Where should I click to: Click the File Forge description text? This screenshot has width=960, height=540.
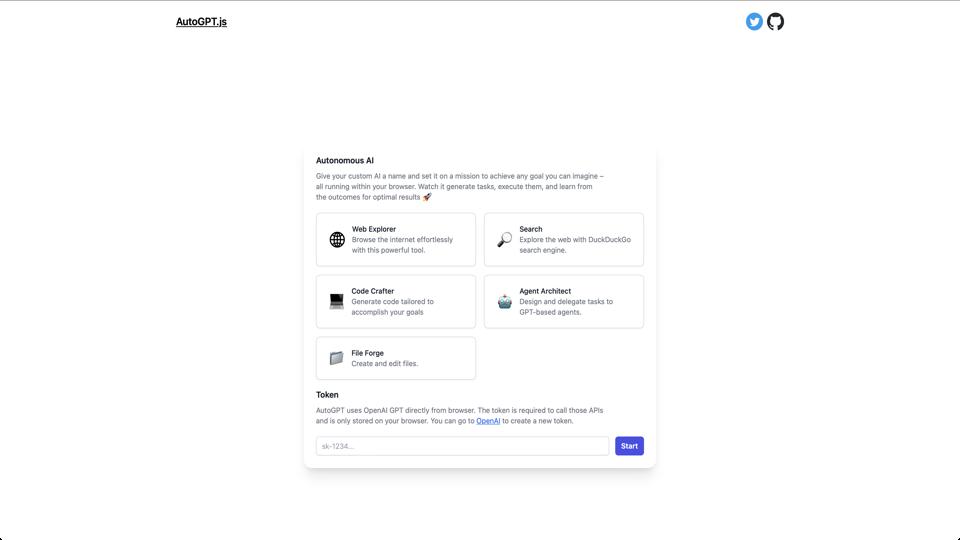(x=385, y=364)
